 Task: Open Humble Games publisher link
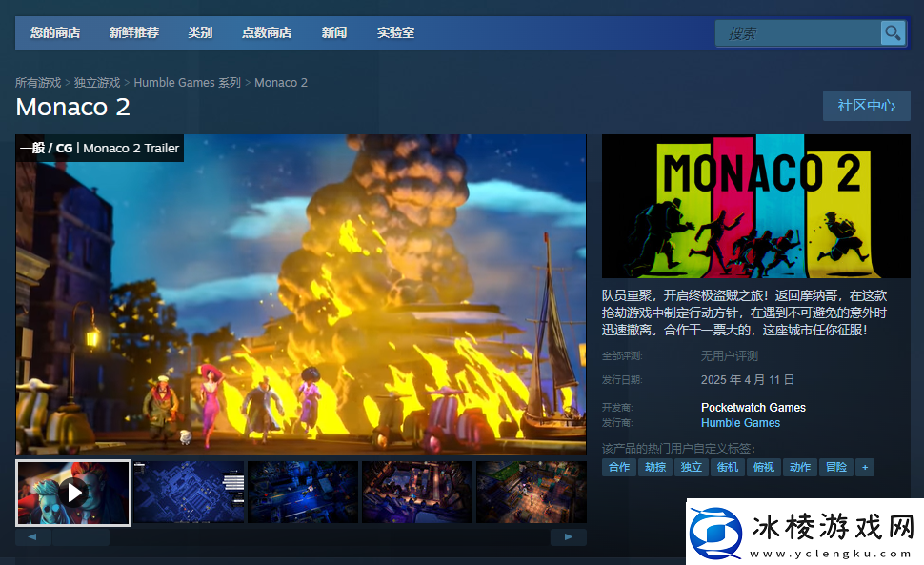tap(740, 423)
